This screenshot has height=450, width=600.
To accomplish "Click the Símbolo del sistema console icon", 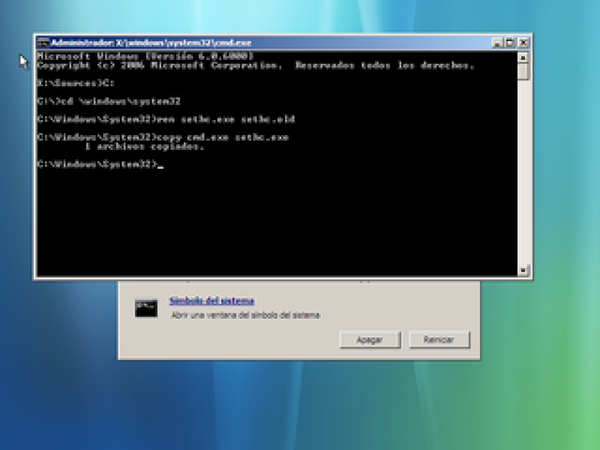I will pyautogui.click(x=146, y=308).
